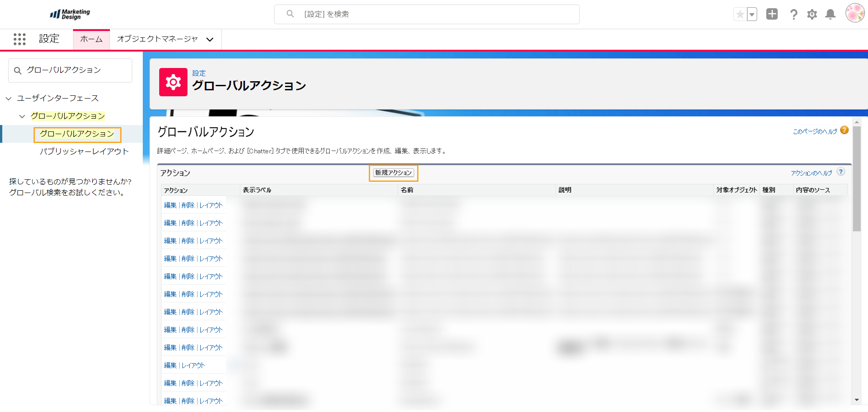Open the Salesforce help question mark icon
Image resolution: width=868 pixels, height=412 pixels.
click(794, 15)
